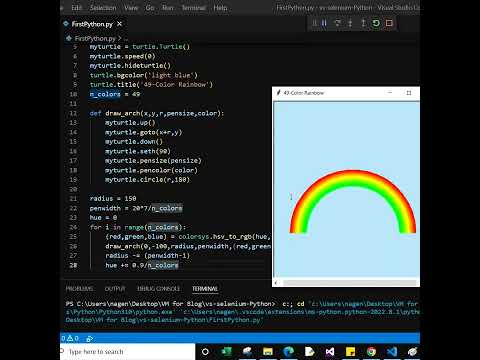Open Microsoft Edge from the taskbar
Image resolution: width=480 pixels, height=360 pixels.
(x=289, y=352)
